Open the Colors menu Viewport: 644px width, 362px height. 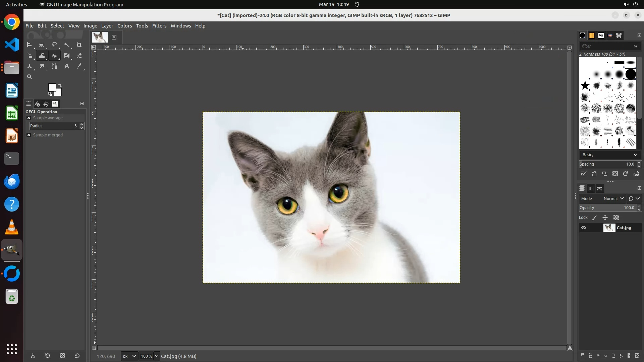click(124, 26)
